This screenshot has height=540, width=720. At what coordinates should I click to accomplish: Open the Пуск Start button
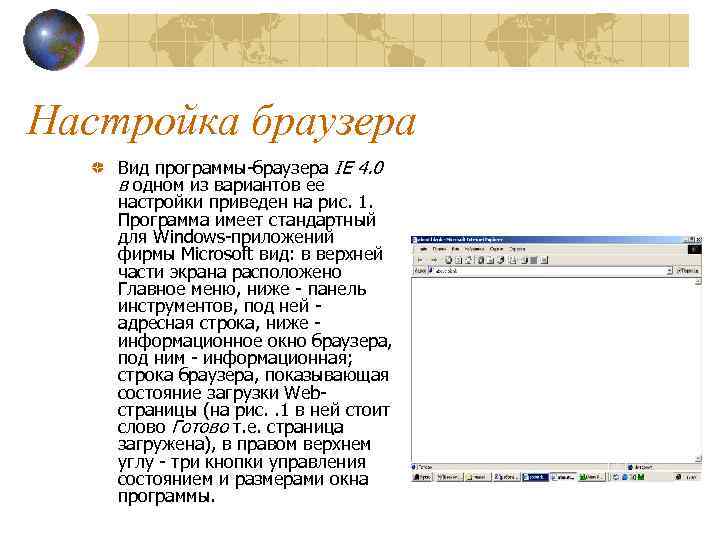coord(423,478)
